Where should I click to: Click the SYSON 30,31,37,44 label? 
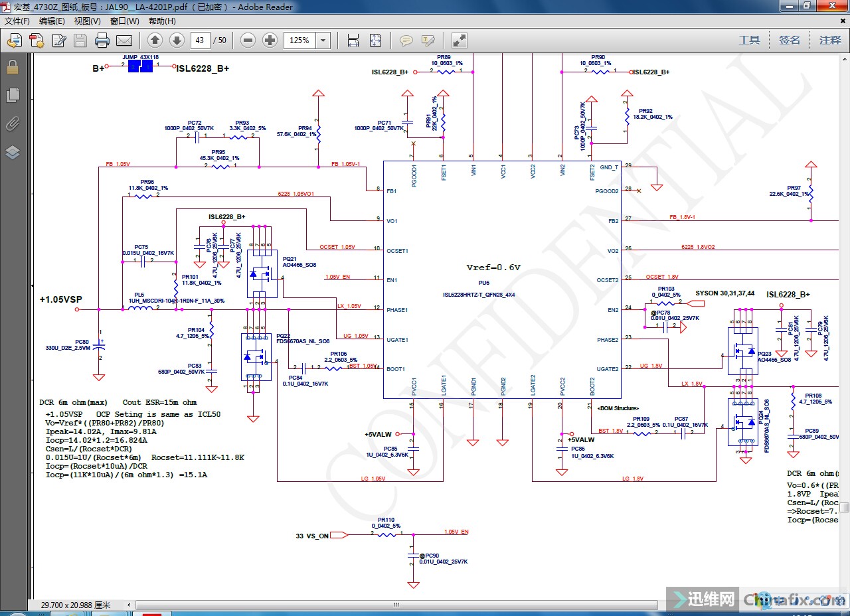point(724,293)
